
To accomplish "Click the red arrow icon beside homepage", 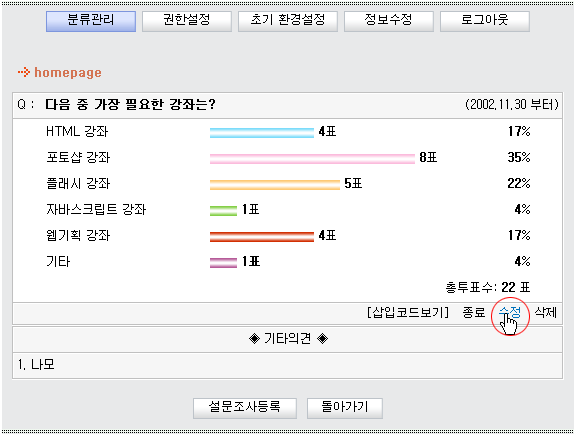I will click(24, 72).
